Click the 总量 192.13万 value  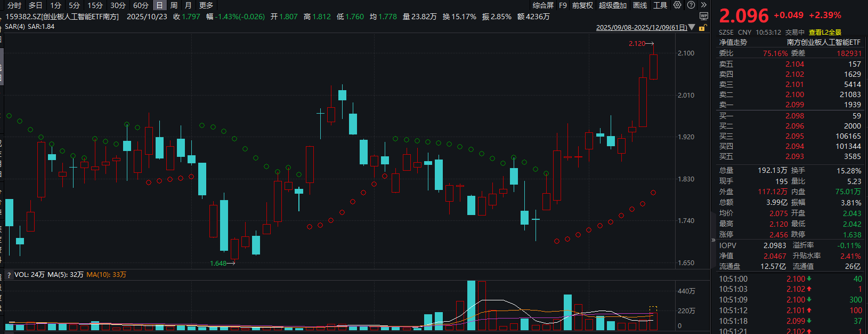(x=773, y=171)
